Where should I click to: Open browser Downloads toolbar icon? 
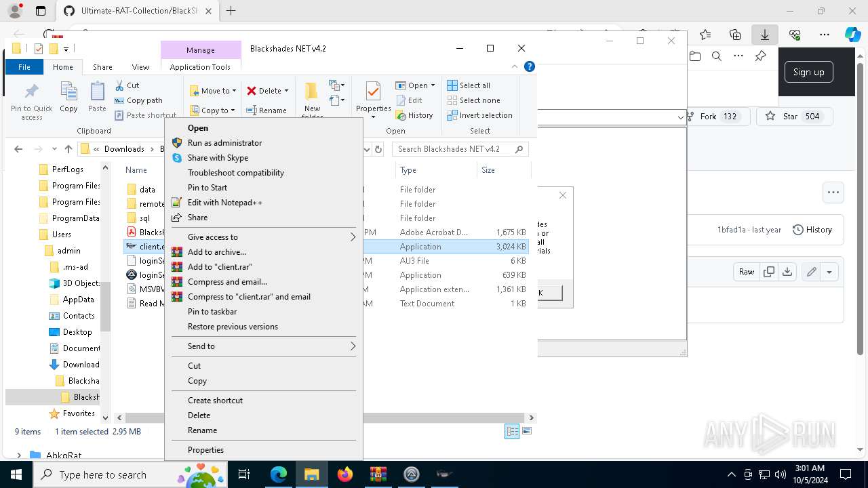pos(765,35)
